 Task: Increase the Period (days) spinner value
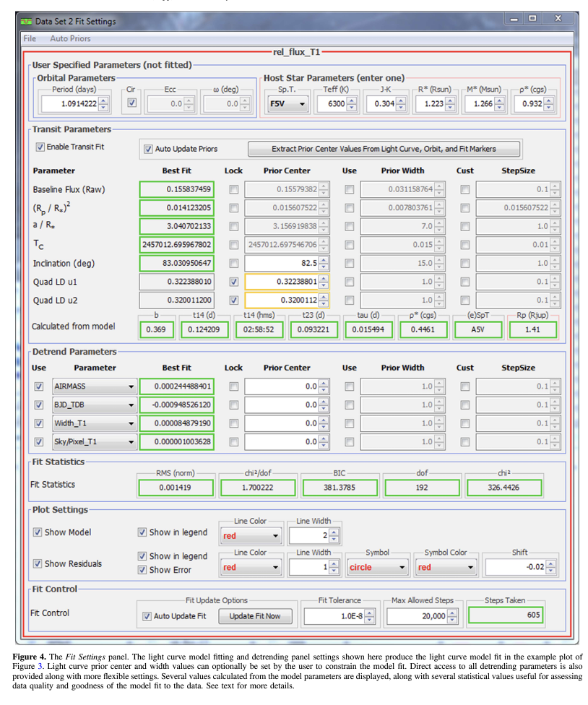103,100
